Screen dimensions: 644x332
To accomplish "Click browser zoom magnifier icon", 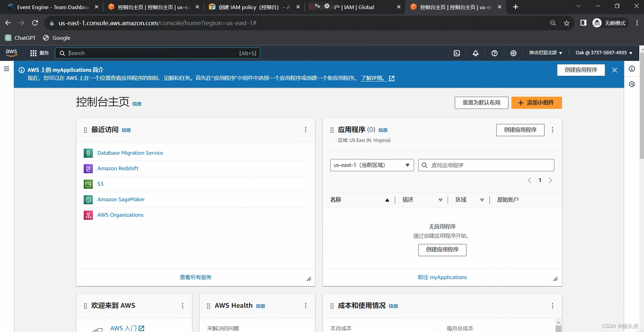I will click(553, 23).
